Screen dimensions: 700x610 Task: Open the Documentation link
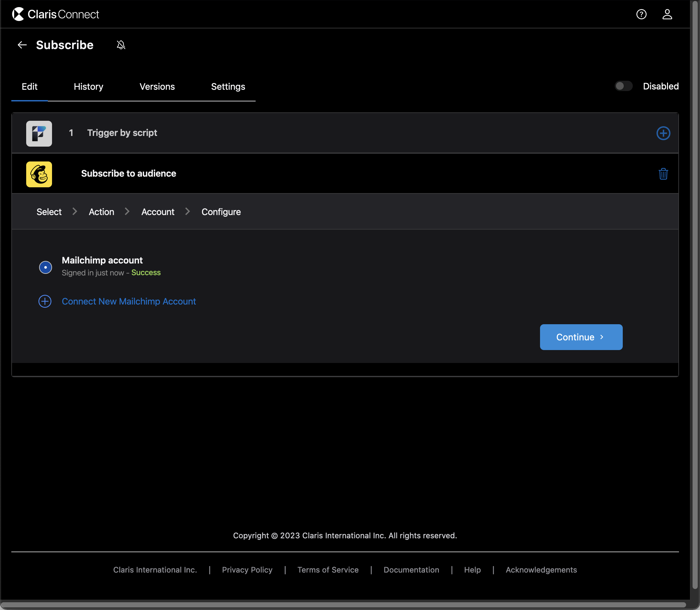(x=411, y=570)
